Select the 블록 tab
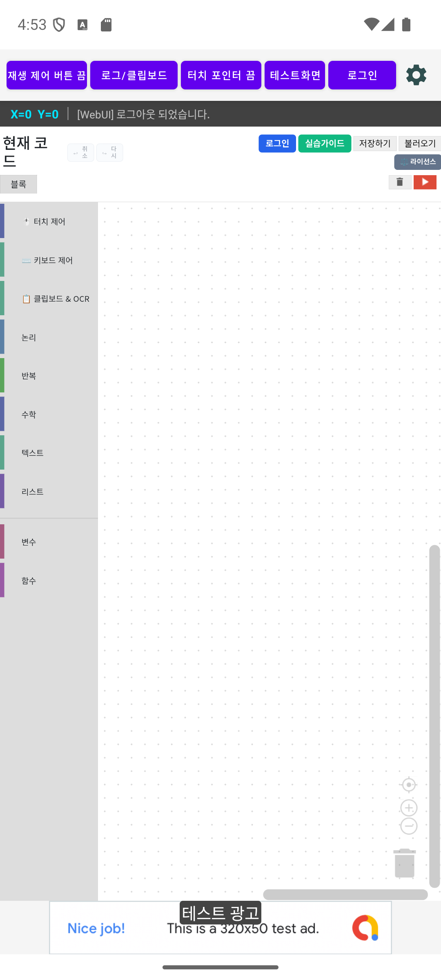 pos(18,184)
